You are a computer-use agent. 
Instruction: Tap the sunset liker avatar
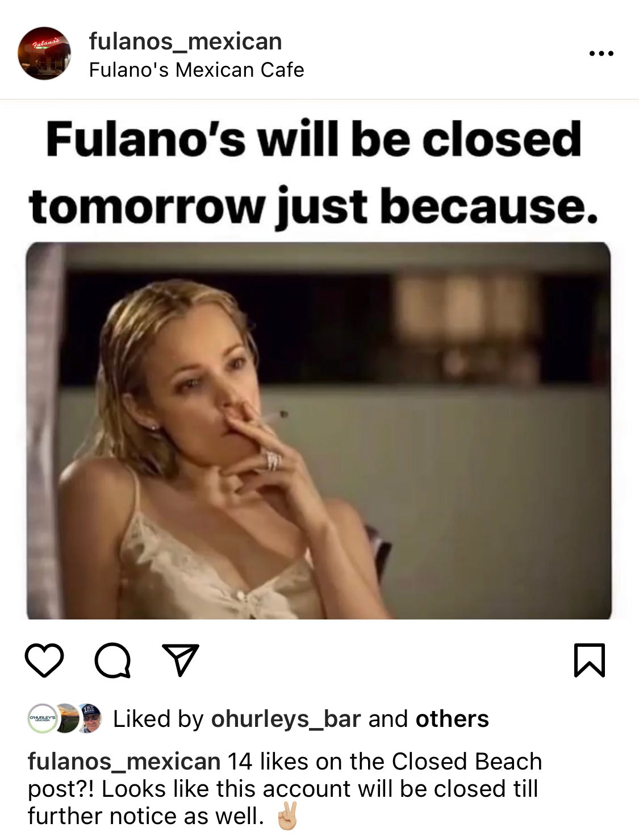click(x=67, y=719)
